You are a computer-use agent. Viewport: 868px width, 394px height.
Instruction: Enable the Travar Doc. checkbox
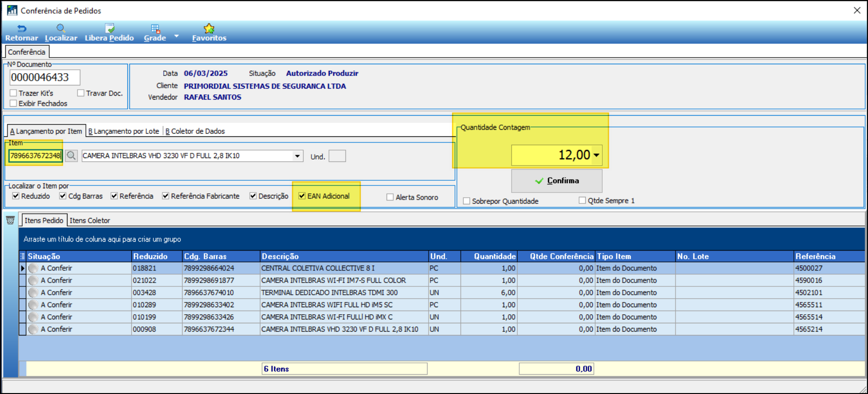tap(81, 93)
